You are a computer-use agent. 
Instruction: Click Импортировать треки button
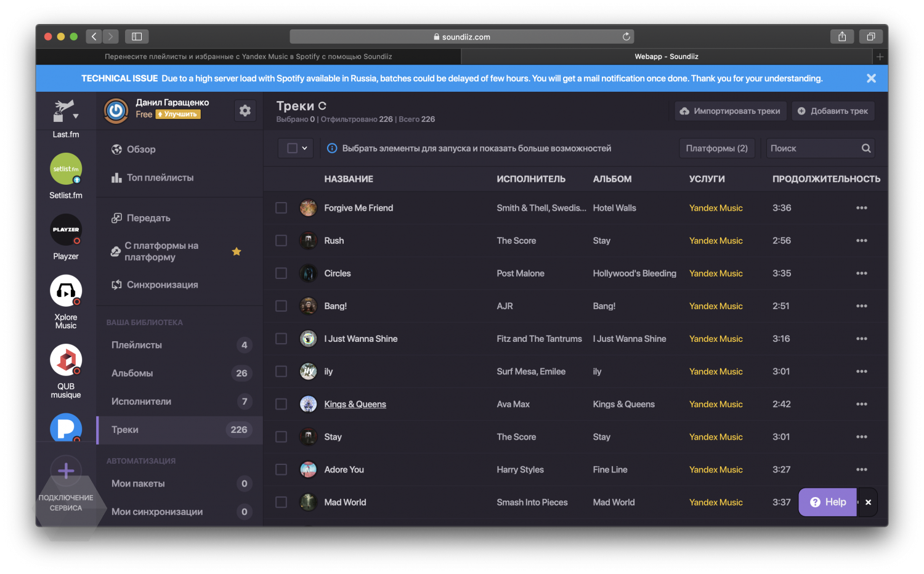pyautogui.click(x=731, y=111)
